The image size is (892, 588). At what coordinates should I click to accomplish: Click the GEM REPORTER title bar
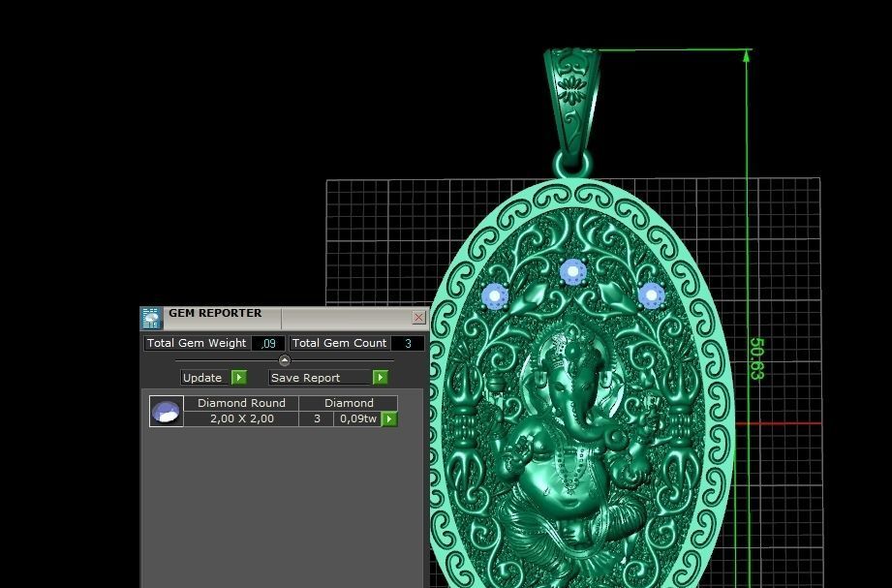tap(285, 318)
